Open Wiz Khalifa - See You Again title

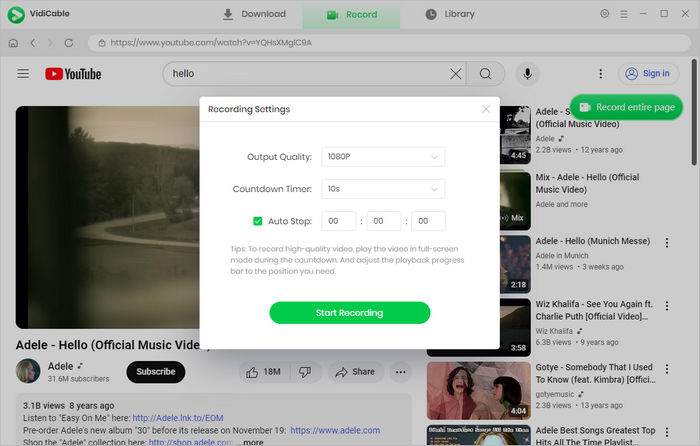pyautogui.click(x=594, y=310)
